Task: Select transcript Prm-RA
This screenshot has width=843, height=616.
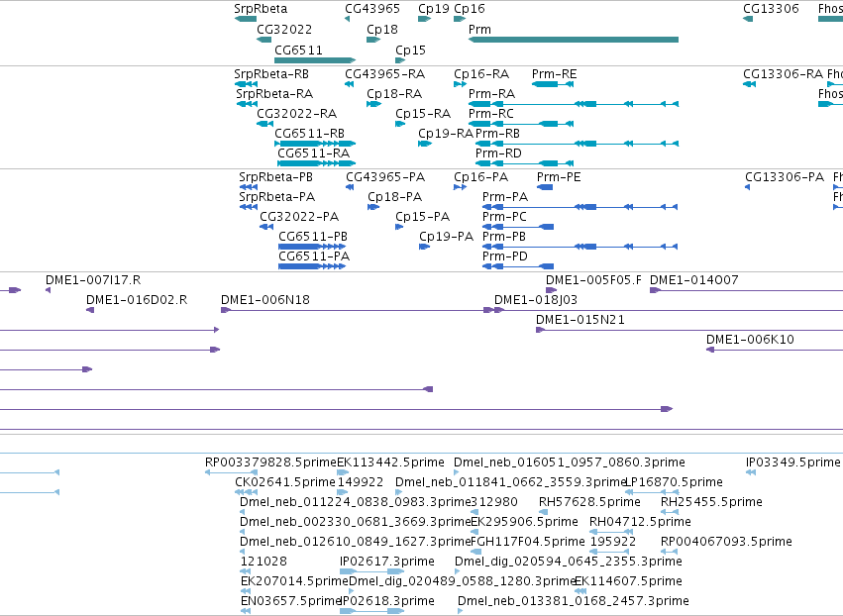Action: coord(491,94)
